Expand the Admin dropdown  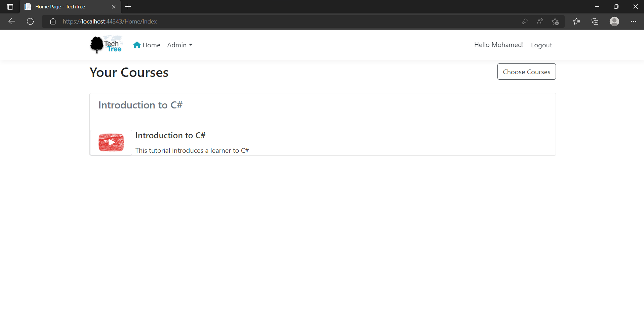pos(179,45)
